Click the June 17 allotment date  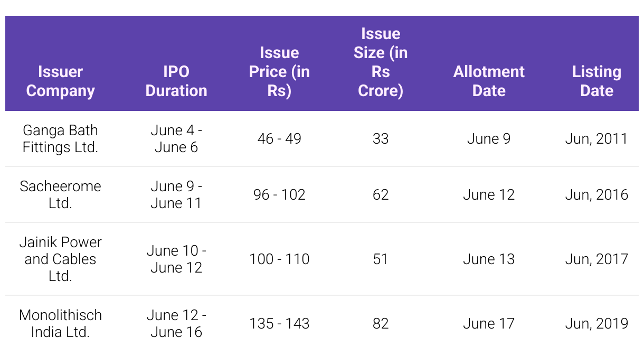tap(489, 324)
